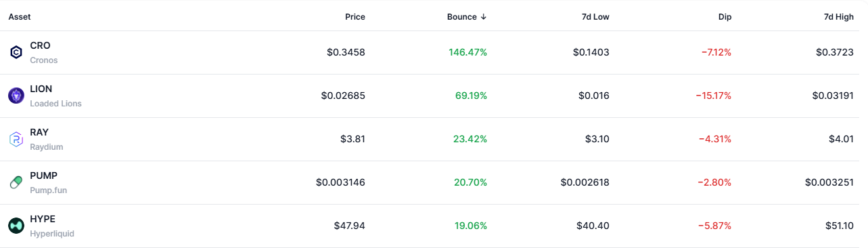
Task: Select HYPE price $47.94 cell
Action: [350, 226]
